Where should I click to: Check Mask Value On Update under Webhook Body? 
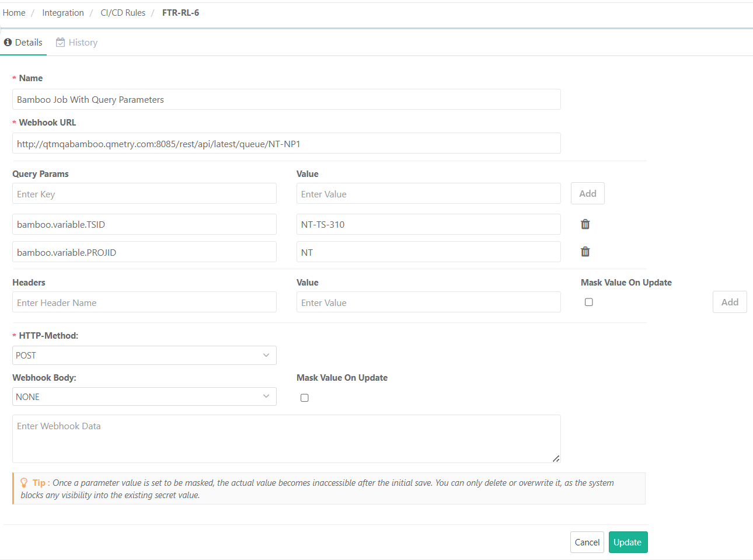(304, 397)
